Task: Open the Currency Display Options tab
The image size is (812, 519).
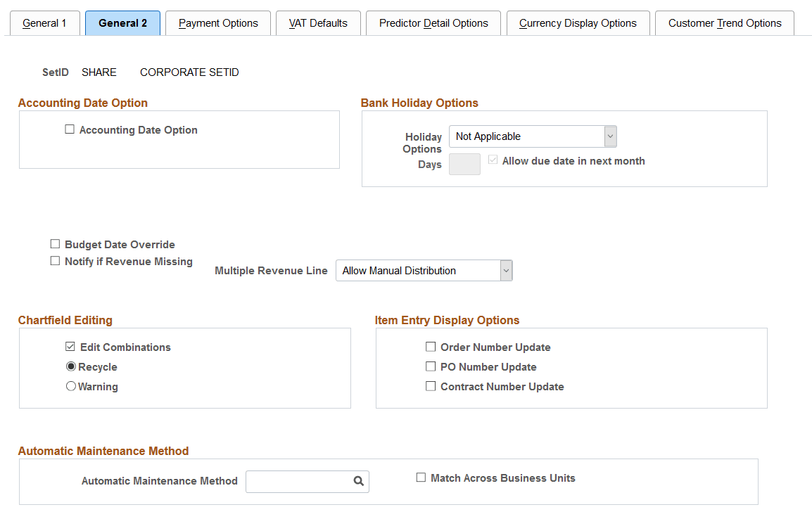Action: 578,23
